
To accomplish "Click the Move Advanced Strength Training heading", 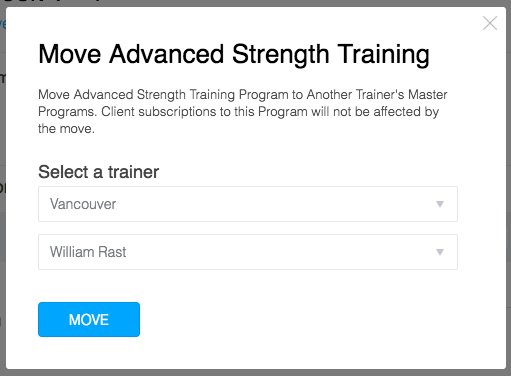I will (234, 54).
